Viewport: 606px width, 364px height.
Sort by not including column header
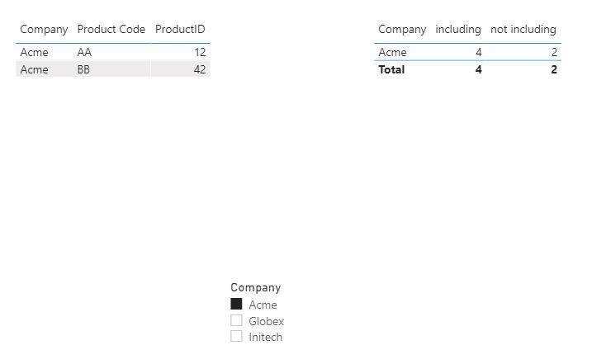coord(523,30)
